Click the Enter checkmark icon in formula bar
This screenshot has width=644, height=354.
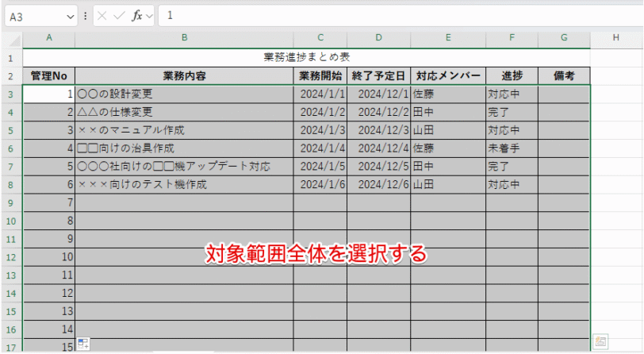pos(119,16)
